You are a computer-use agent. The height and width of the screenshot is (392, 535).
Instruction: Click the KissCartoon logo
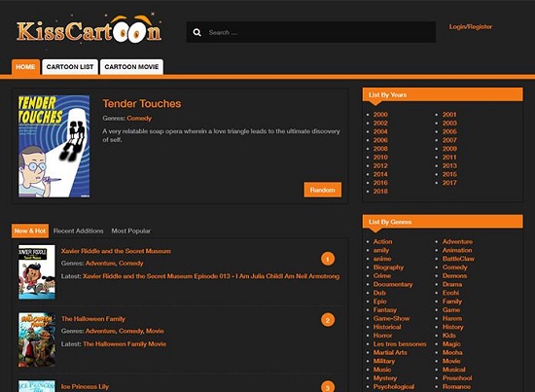click(x=89, y=29)
